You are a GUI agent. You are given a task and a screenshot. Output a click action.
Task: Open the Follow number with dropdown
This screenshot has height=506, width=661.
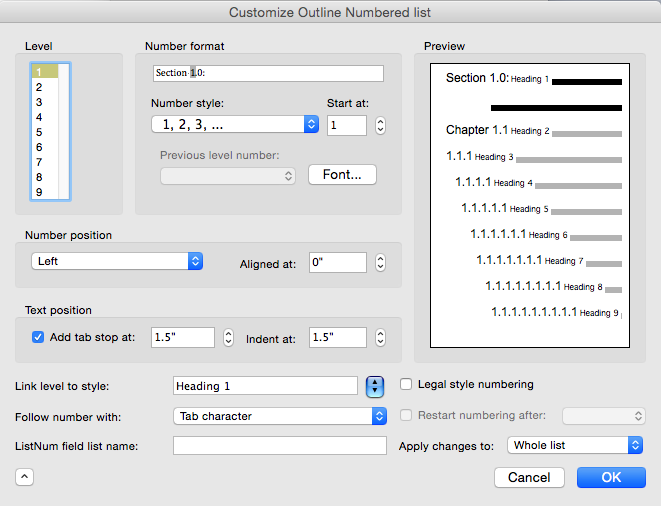(280, 416)
